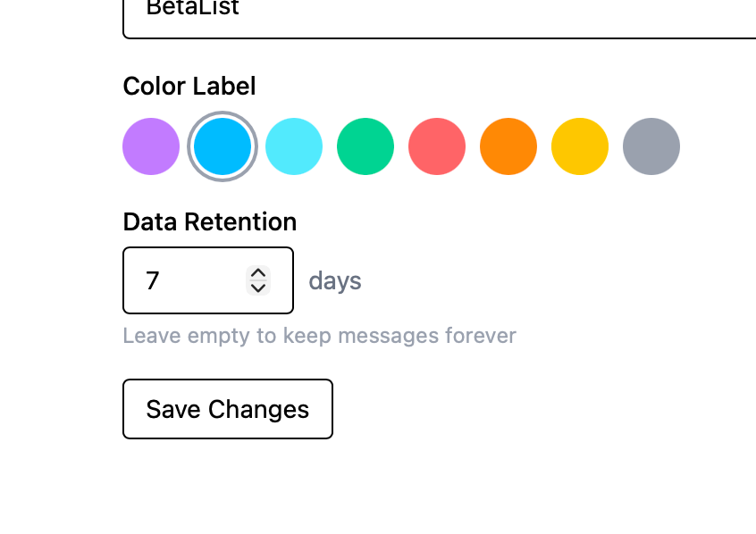Decrease retention days with down arrow

tap(258, 288)
